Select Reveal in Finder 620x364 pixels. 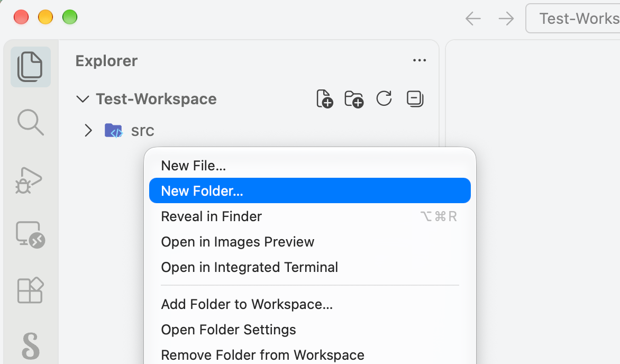tap(310, 216)
